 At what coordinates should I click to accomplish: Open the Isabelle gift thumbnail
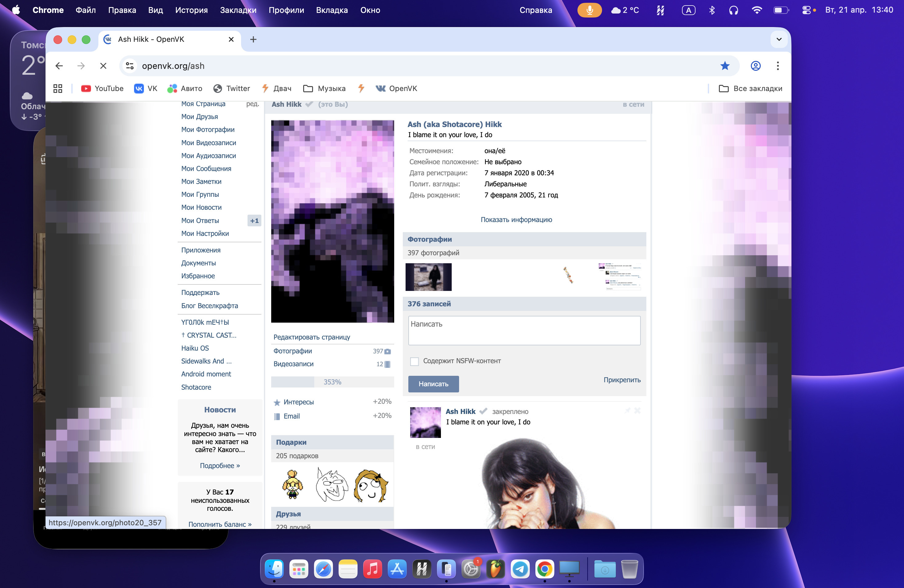pos(292,485)
